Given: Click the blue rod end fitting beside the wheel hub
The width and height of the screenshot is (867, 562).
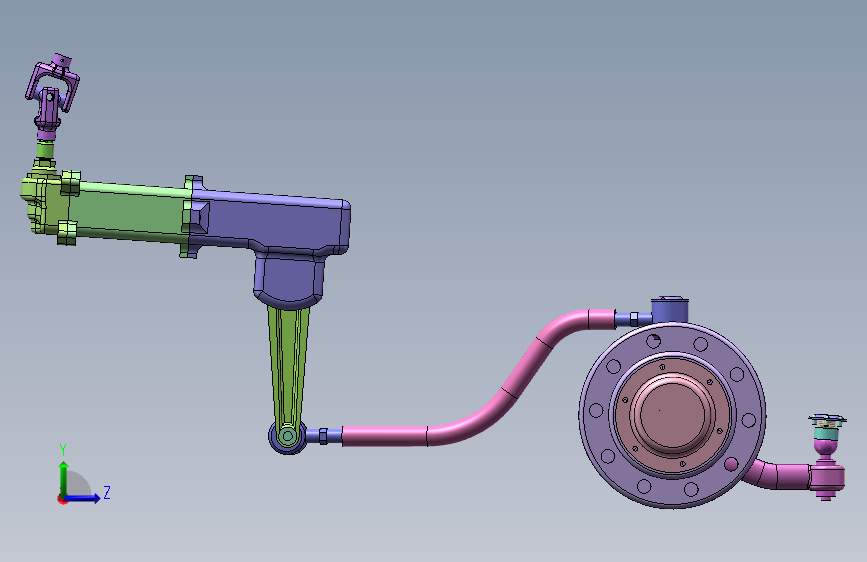Looking at the screenshot, I should (x=634, y=319).
